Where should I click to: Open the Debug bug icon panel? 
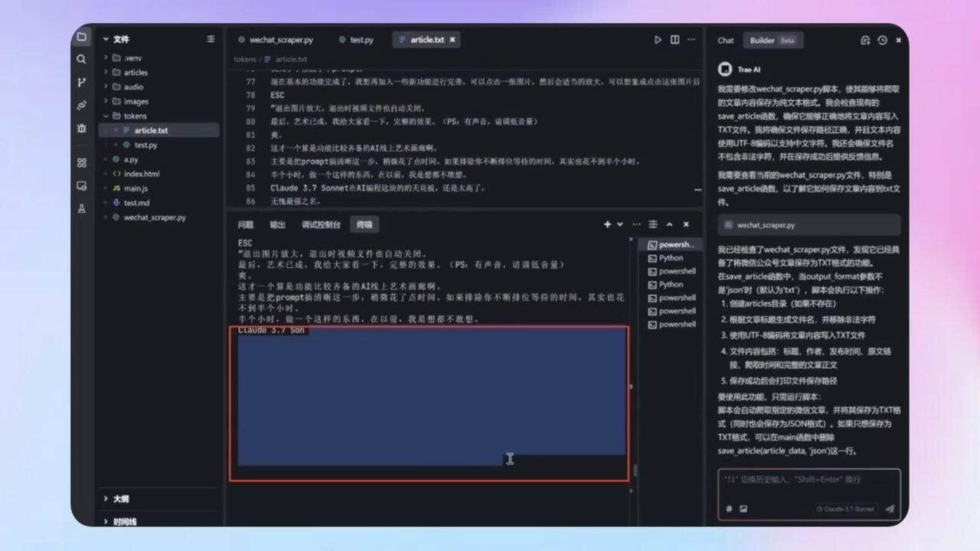(x=82, y=128)
